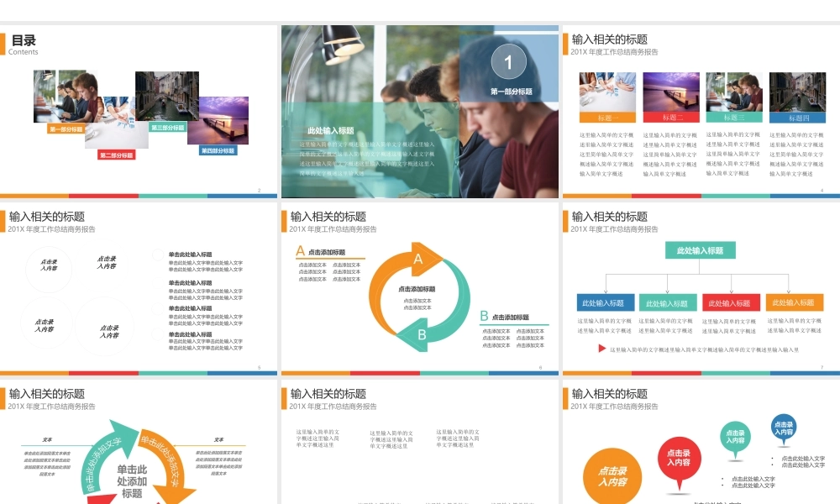Expand the green 此处输入标题 flowchart header

point(701,249)
